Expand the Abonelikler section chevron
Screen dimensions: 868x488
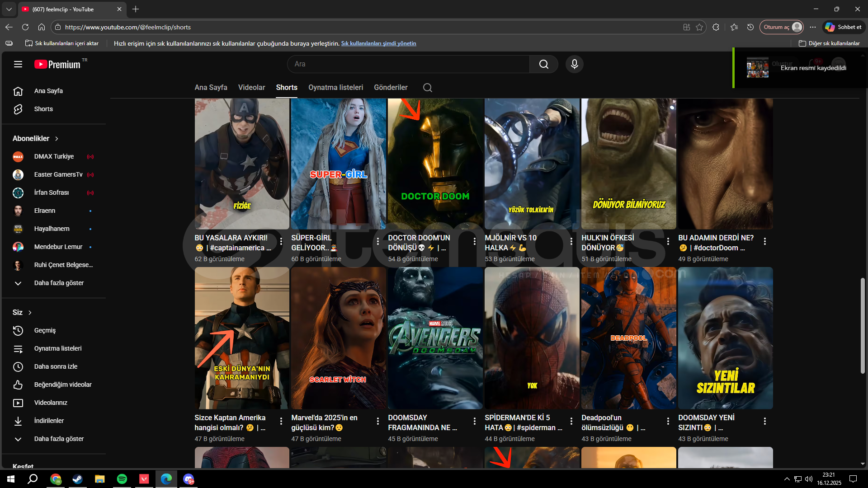tap(57, 139)
